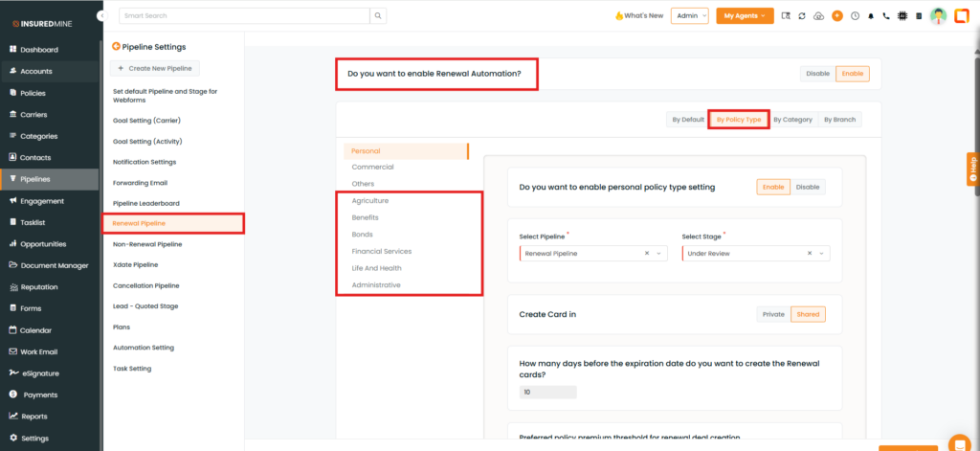Click the days before expiration field
Viewport: 980px width, 451px height.
[547, 392]
